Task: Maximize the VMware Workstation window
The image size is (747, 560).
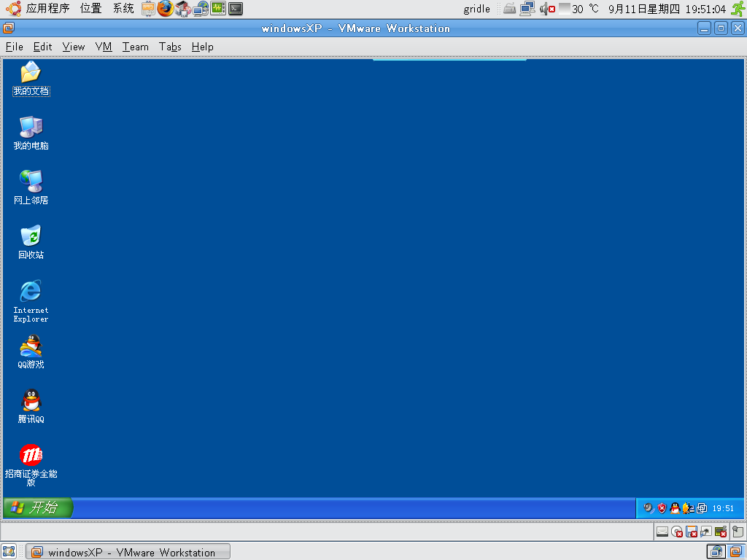Action: tap(721, 28)
